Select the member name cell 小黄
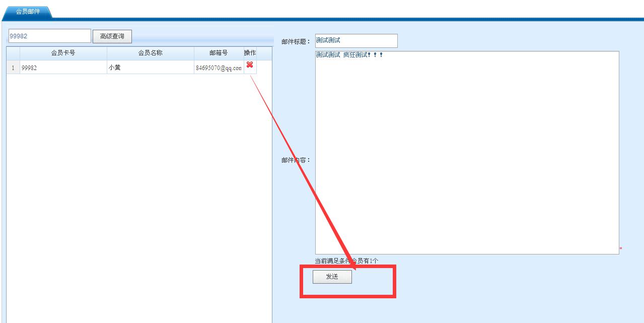 click(x=150, y=68)
